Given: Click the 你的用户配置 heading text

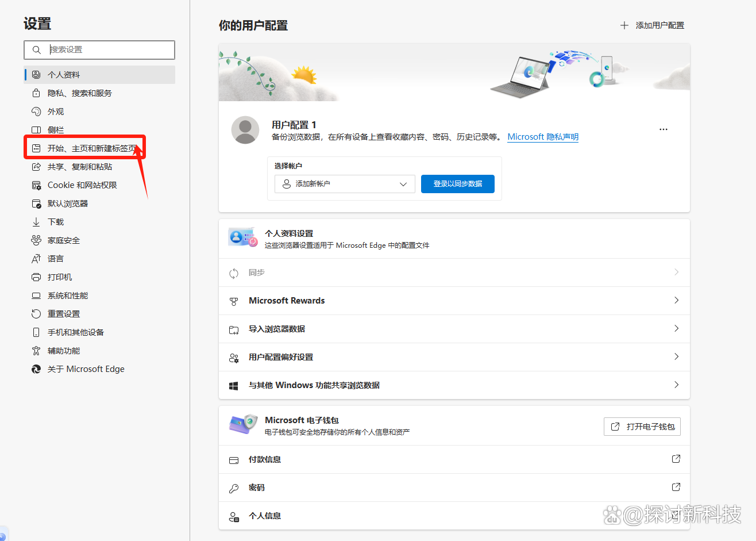Looking at the screenshot, I should [253, 25].
